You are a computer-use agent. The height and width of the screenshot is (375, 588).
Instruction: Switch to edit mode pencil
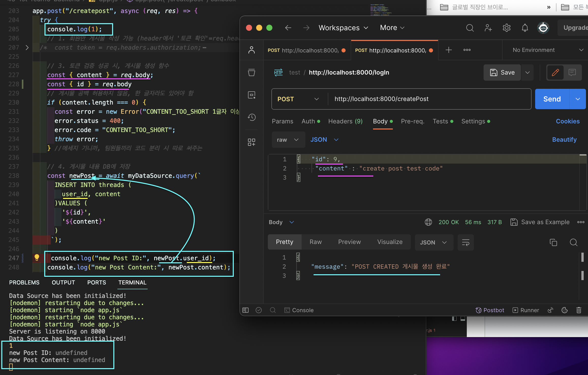pyautogui.click(x=555, y=73)
